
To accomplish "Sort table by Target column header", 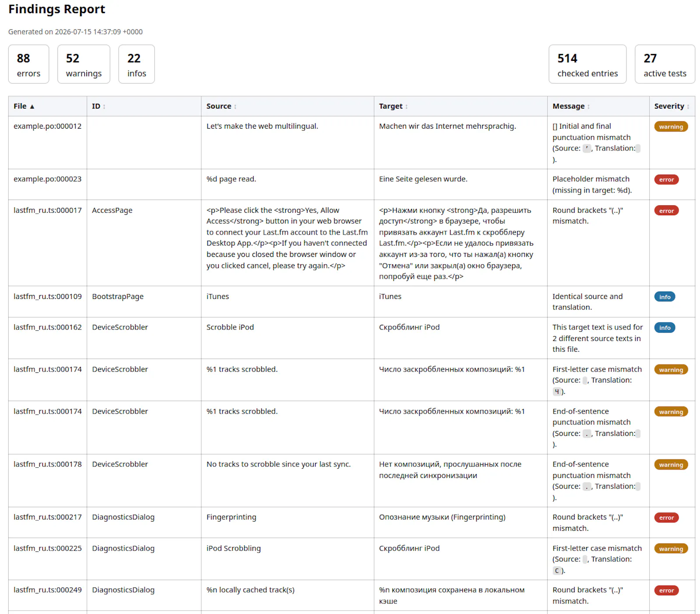I will [x=460, y=106].
